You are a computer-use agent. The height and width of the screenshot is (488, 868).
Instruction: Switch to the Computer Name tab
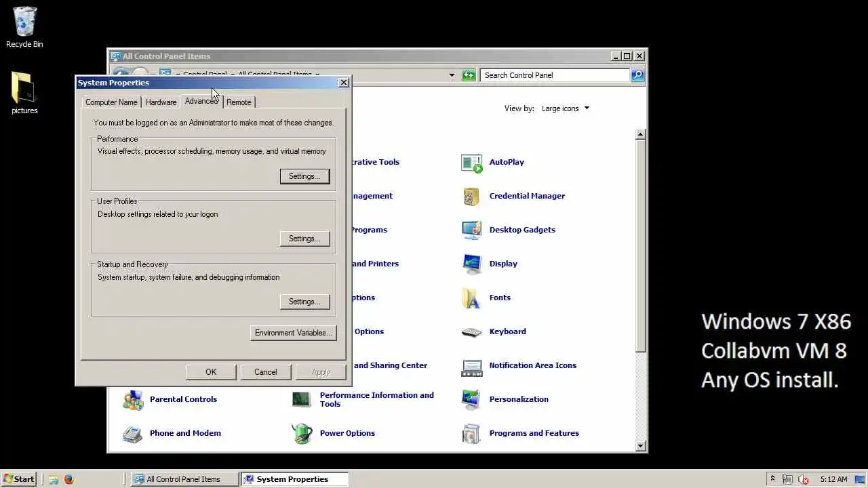click(111, 102)
